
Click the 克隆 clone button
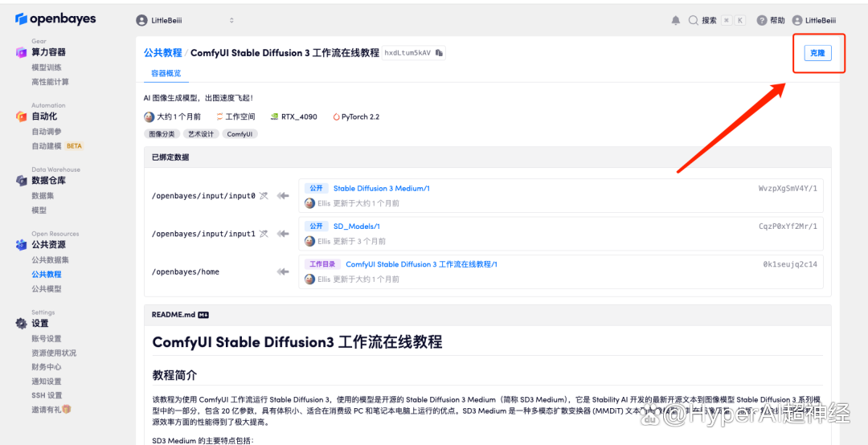coord(817,53)
